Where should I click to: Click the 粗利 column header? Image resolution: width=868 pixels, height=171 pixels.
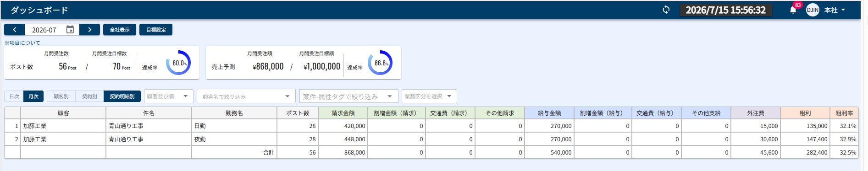pyautogui.click(x=805, y=113)
